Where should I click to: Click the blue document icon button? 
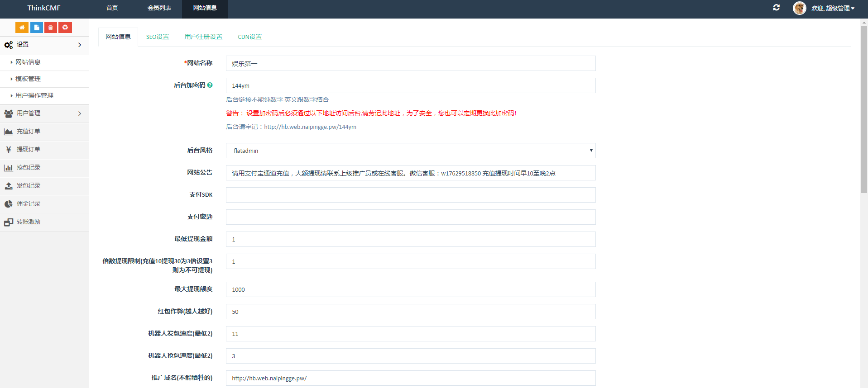37,28
